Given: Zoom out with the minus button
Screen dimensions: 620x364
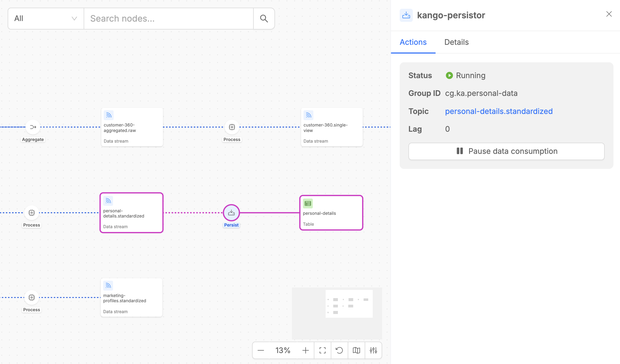Looking at the screenshot, I should coord(261,350).
